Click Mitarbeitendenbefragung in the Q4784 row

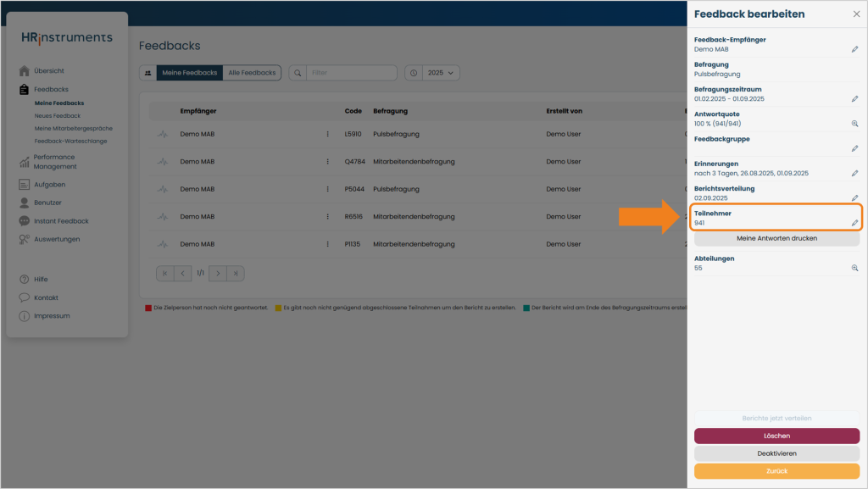(414, 162)
